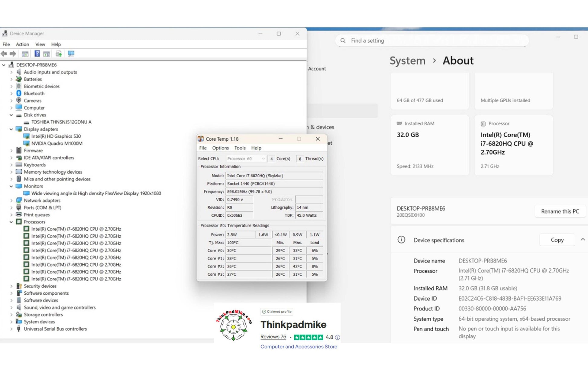The width and height of the screenshot is (588, 370).
Task: Collapse Device specifications section chevron
Action: [583, 240]
